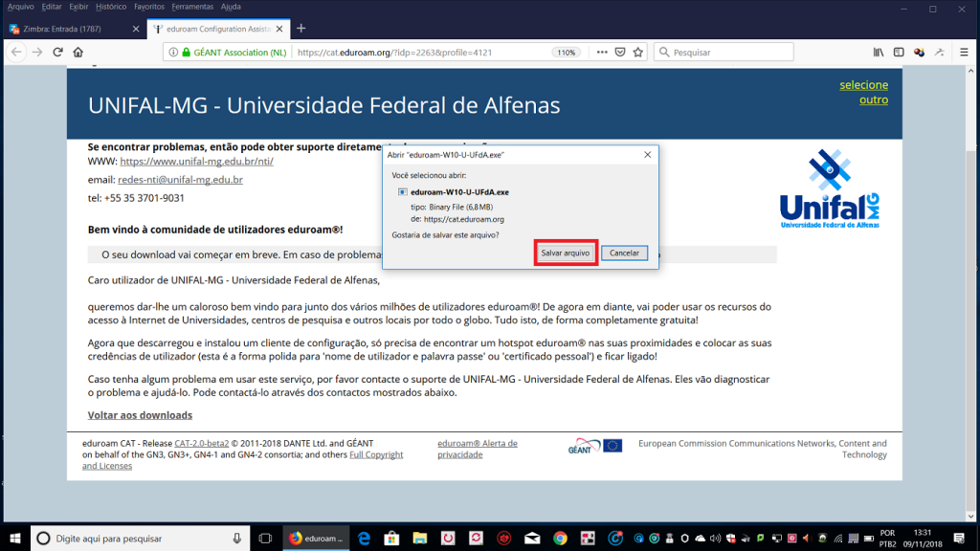Bookmark this page with the star
Screen dimensions: 980x551
637,53
